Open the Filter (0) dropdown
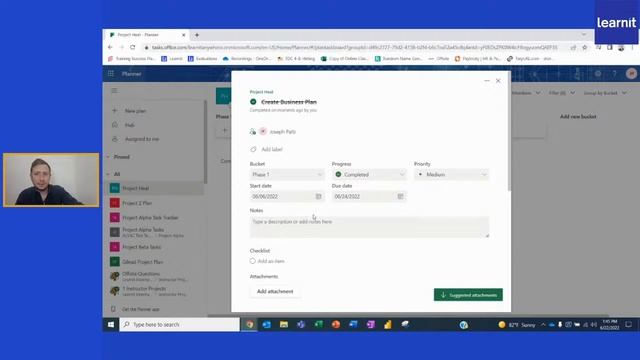The image size is (640, 360). coord(562,93)
